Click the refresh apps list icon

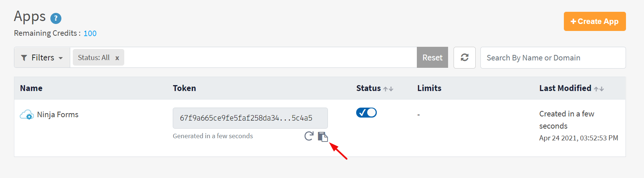(x=464, y=57)
